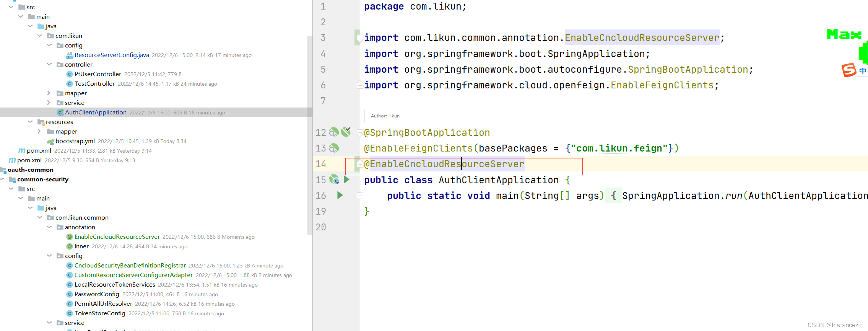868x331 pixels.
Task: Click SpringBootApplication in the line 5 import
Action: pos(688,70)
